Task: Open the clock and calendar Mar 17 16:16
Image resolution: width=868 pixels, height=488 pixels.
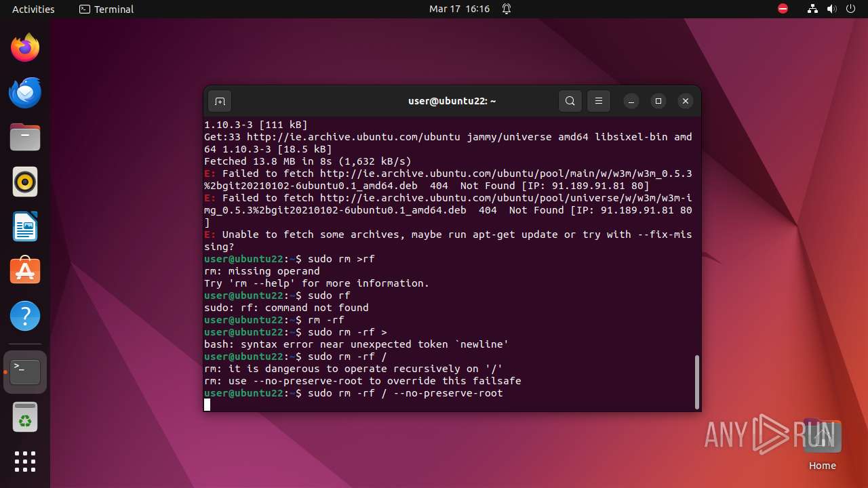Action: [459, 9]
